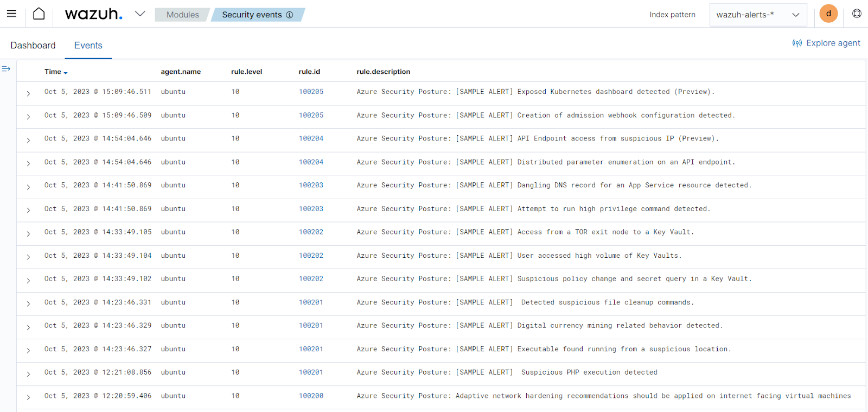Screen dimensions: 868x412
Task: Expand row for Suspicious policy change alert
Action: click(x=28, y=280)
